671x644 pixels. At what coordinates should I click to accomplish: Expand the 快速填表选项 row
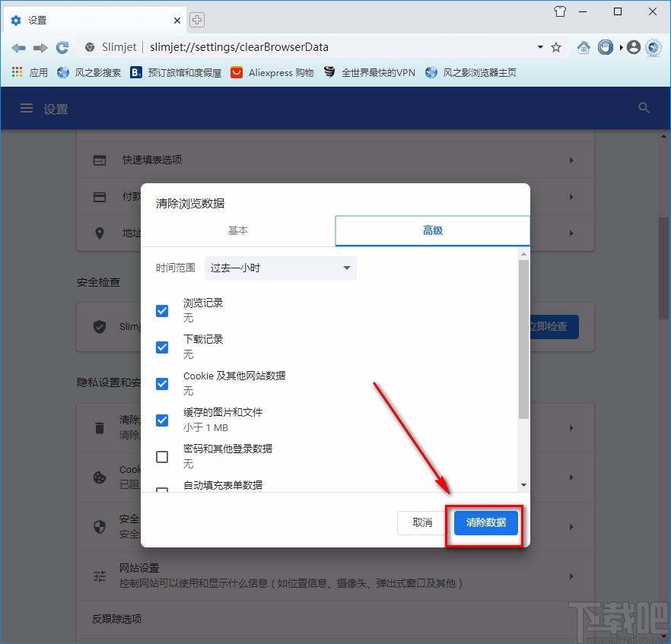[571, 160]
